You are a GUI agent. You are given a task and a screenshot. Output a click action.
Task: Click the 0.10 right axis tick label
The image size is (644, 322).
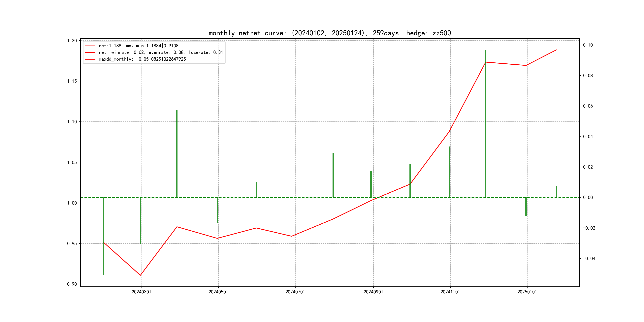[x=588, y=45]
